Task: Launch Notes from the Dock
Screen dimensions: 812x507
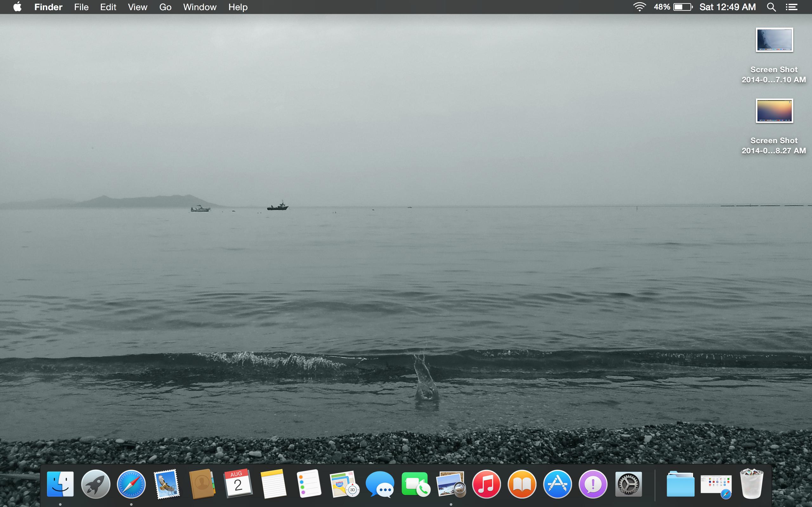Action: coord(273,484)
